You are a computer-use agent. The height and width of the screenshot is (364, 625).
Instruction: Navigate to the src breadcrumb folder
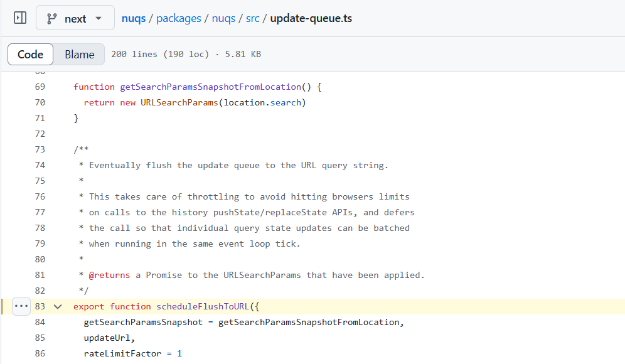coord(253,18)
